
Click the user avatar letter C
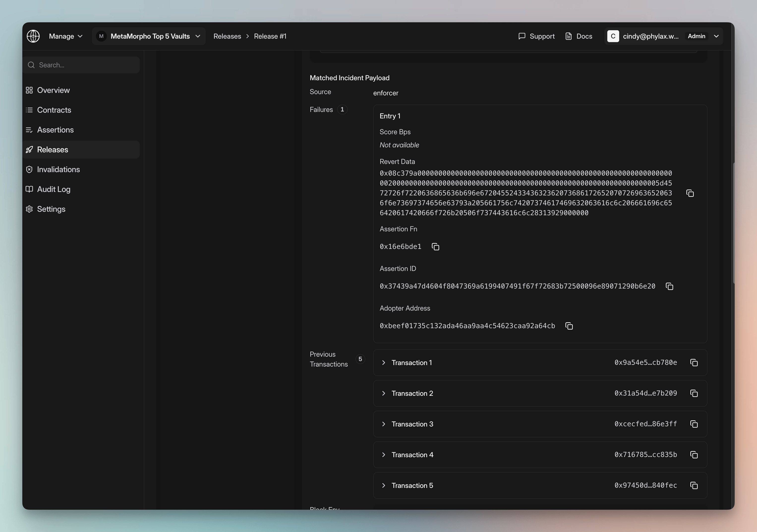(613, 36)
